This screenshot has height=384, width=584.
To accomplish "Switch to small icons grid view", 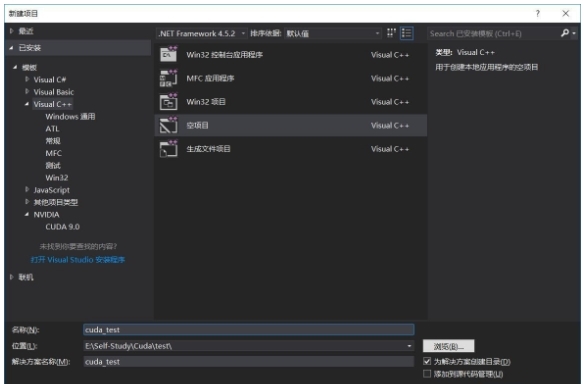I will pos(391,33).
